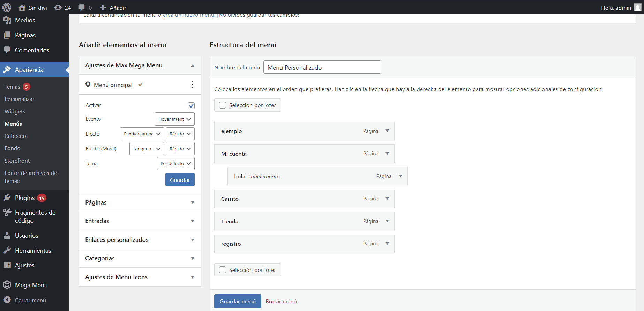The image size is (644, 311).
Task: Open the Widgets submenu item
Action: [x=15, y=111]
